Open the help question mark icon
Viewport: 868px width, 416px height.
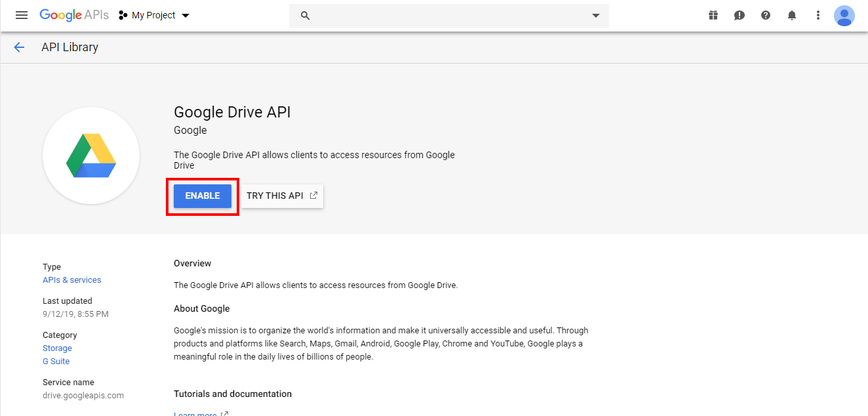766,15
